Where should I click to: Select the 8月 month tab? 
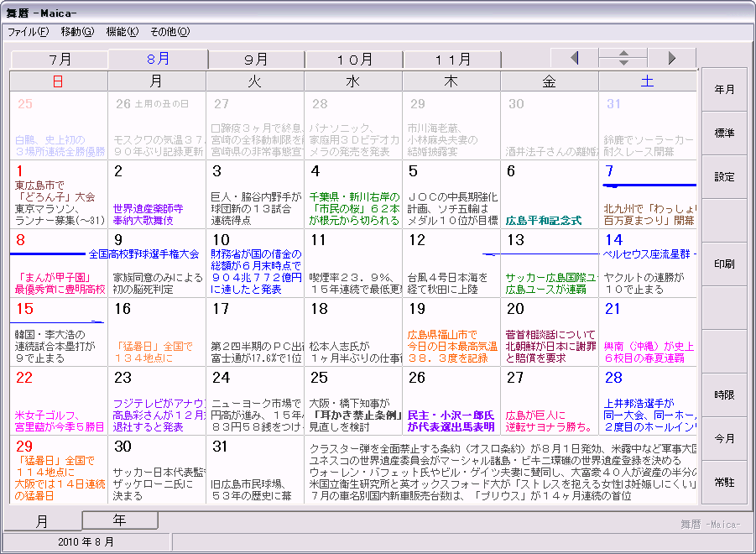[x=158, y=59]
